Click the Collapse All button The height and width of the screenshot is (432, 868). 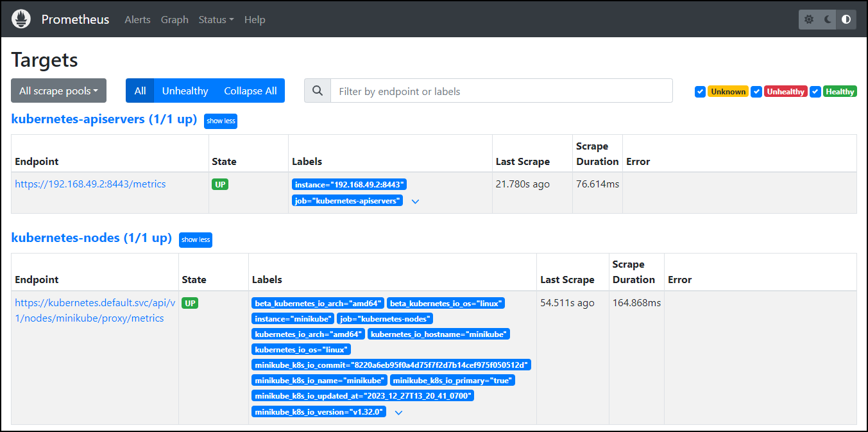point(250,91)
